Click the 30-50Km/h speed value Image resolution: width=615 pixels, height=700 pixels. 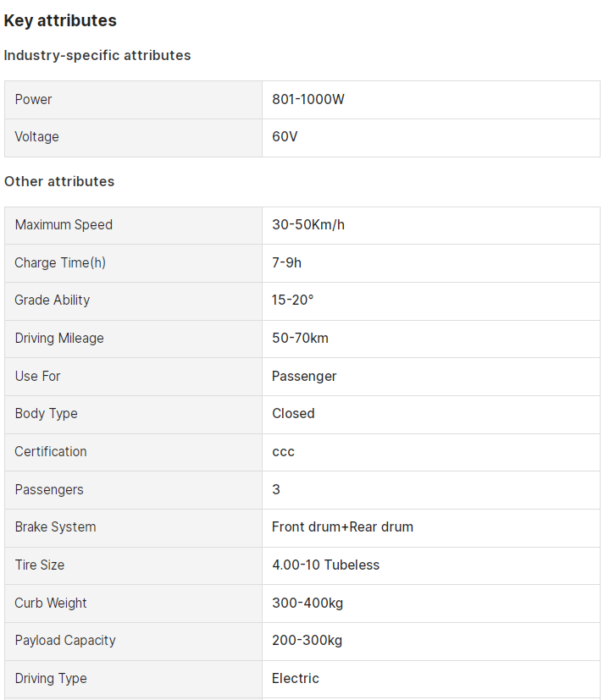point(308,224)
